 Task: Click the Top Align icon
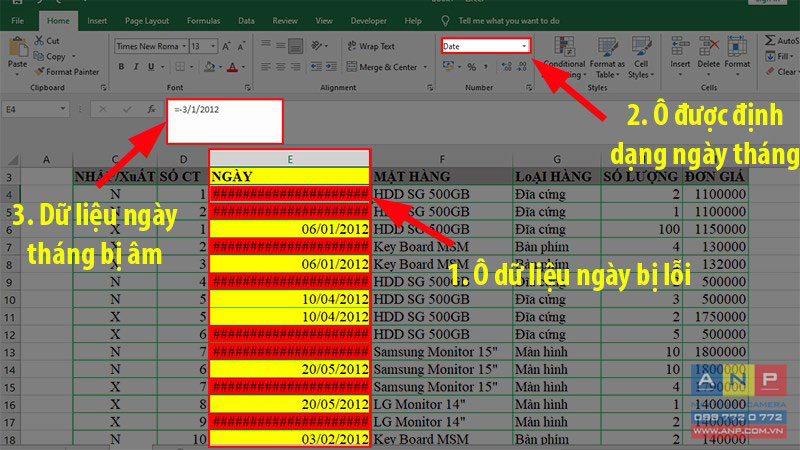tap(266, 45)
